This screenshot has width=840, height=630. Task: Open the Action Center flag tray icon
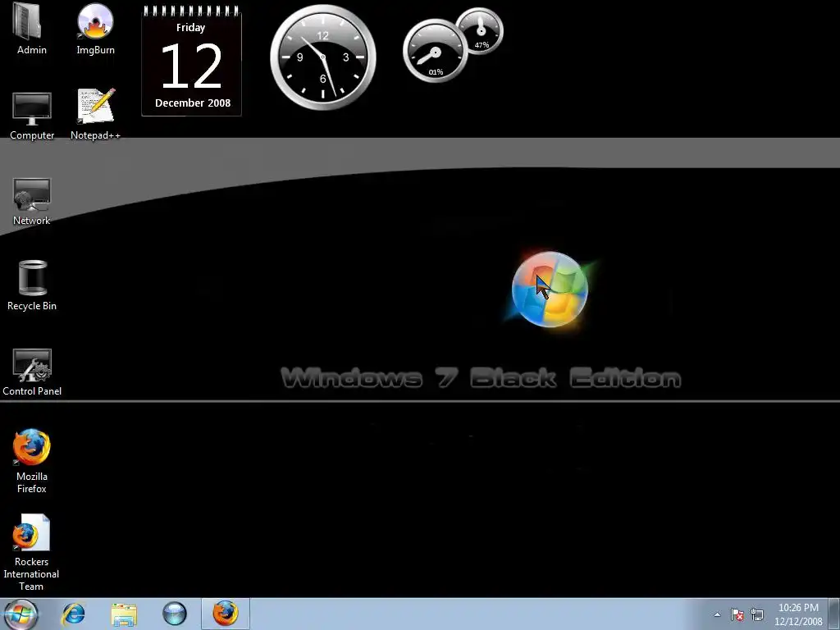click(x=737, y=614)
